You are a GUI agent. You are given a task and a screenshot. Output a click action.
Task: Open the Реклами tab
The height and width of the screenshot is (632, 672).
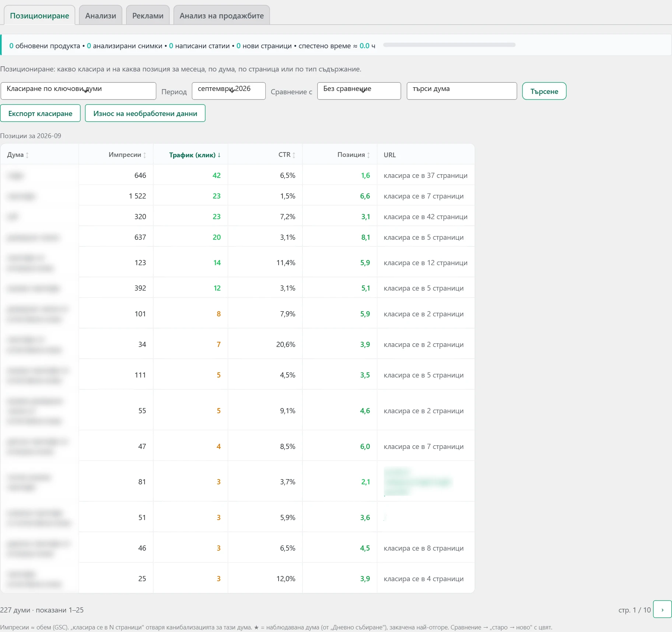pos(148,15)
